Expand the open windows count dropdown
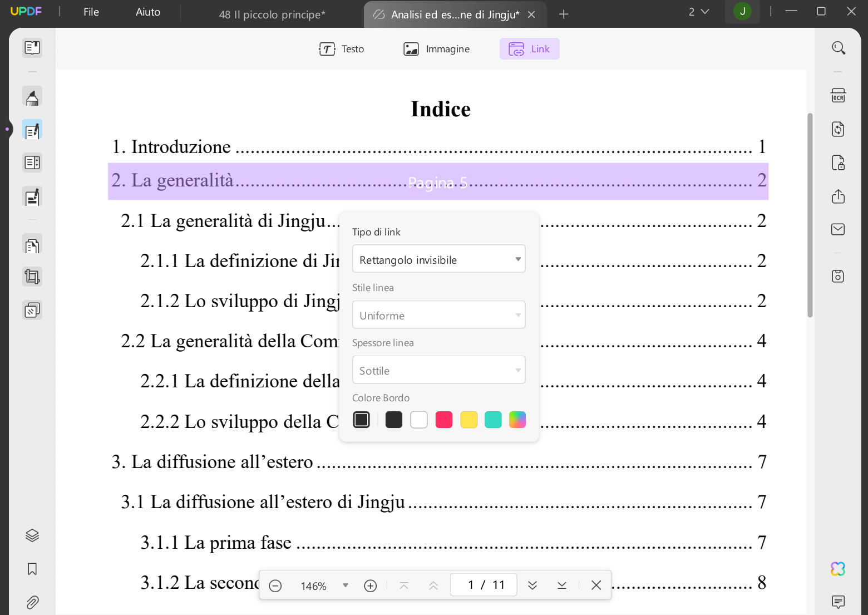868x615 pixels. [x=699, y=12]
